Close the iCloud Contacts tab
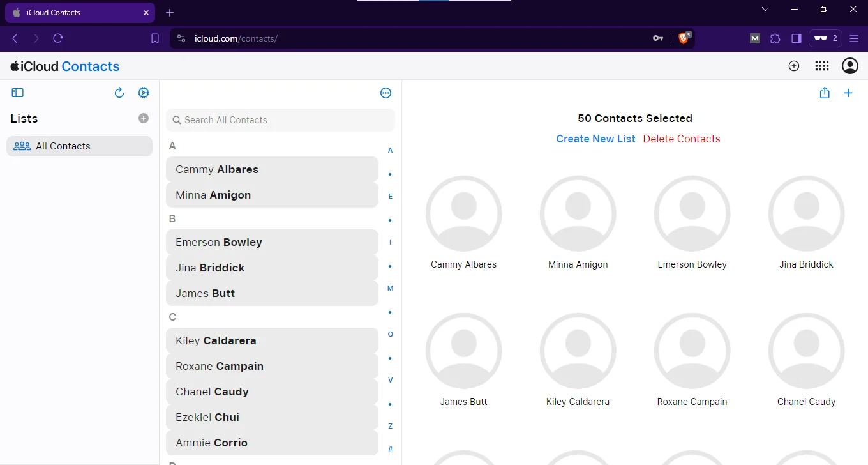 coord(146,13)
